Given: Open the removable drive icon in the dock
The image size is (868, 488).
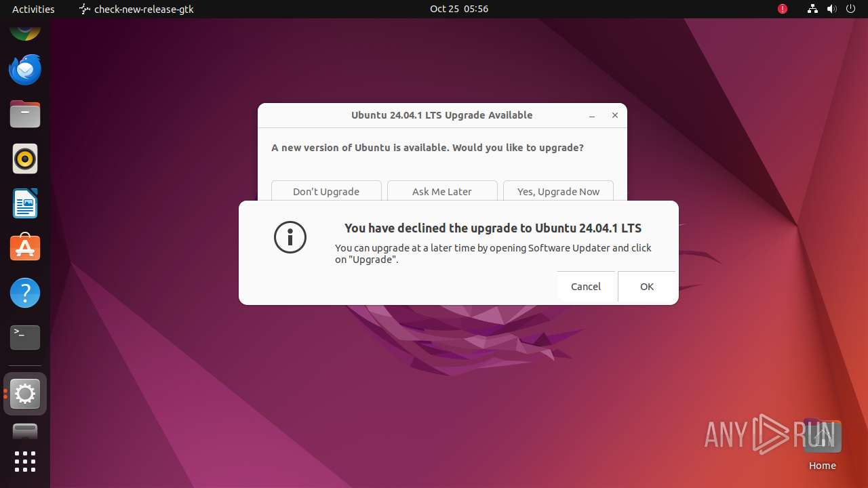Looking at the screenshot, I should pyautogui.click(x=25, y=431).
